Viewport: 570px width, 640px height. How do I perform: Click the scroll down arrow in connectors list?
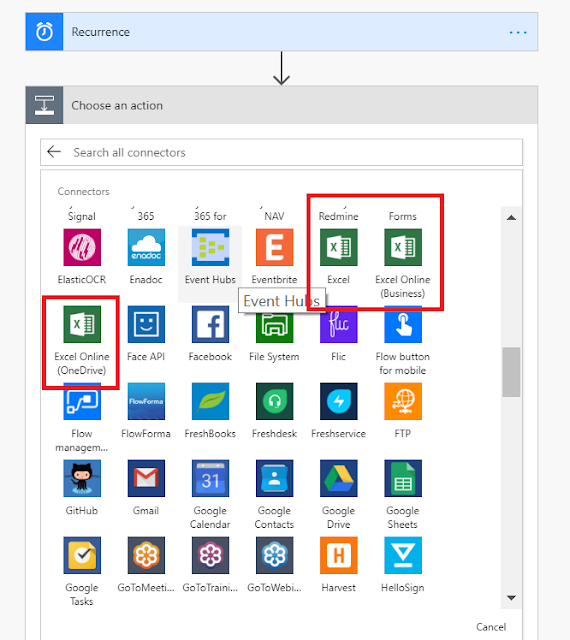(511, 598)
